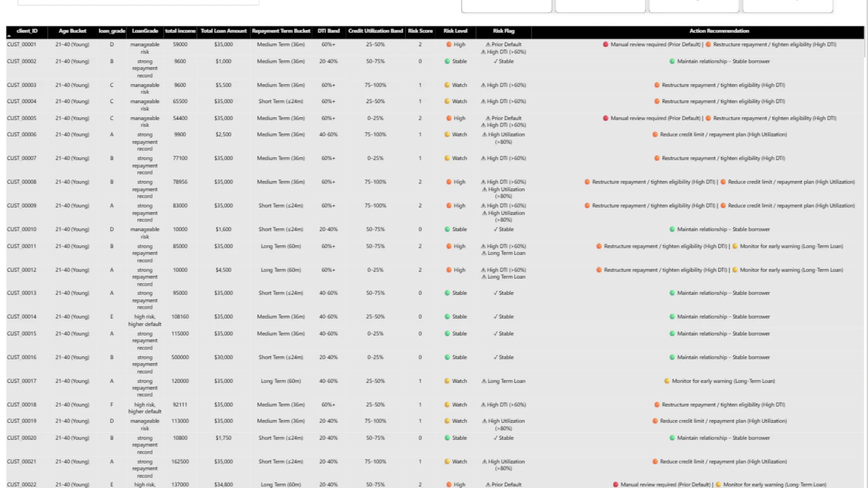Click the Action Recommendation column header
Viewport: 868px width, 488px height.
click(x=719, y=31)
